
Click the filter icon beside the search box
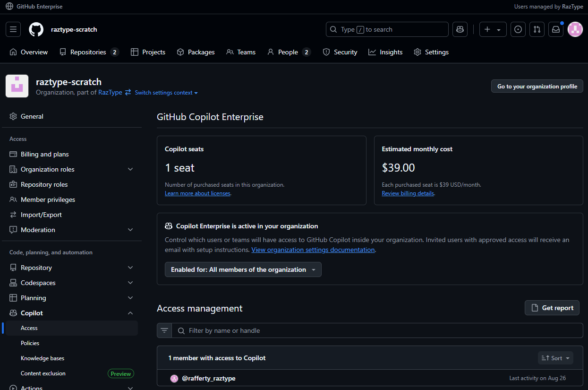click(164, 330)
